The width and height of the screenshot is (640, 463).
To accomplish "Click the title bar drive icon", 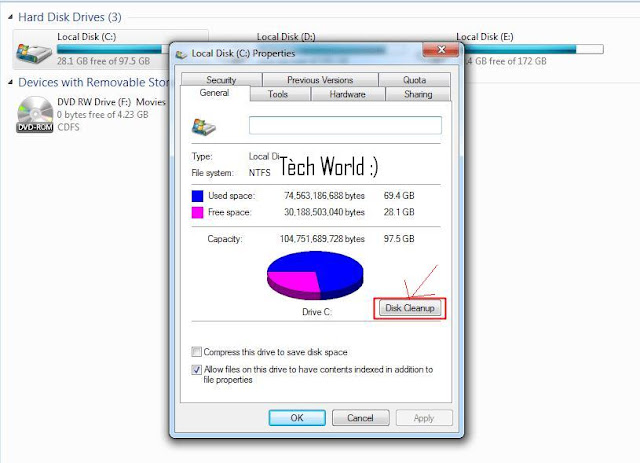I will (181, 54).
